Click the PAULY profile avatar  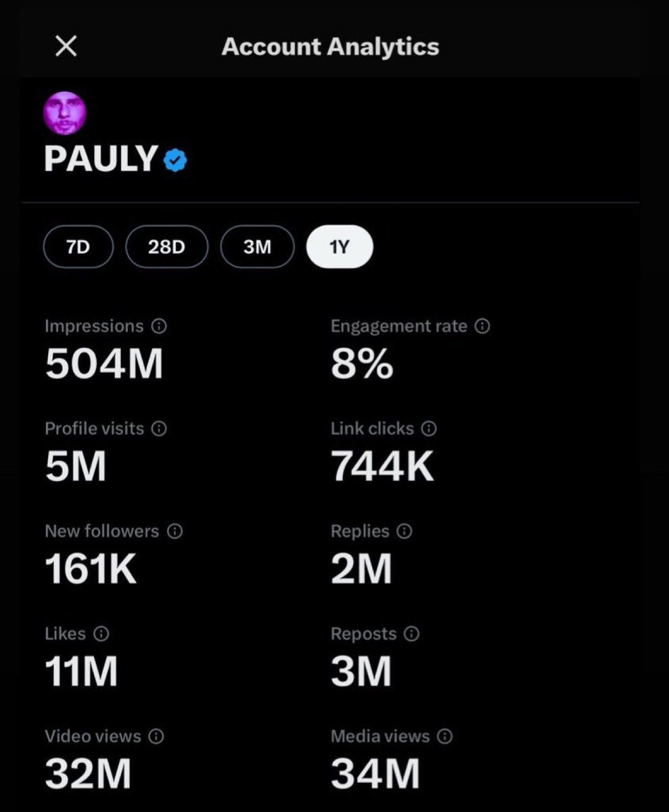(66, 112)
